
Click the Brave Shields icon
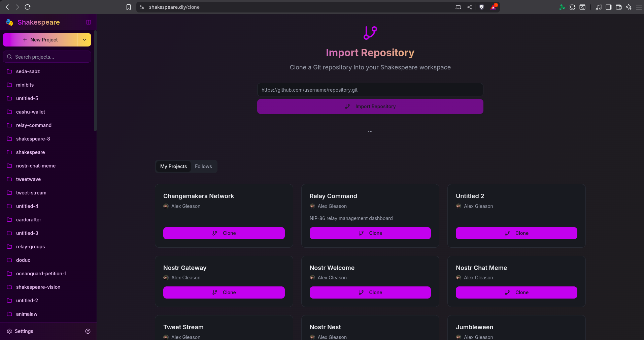(482, 7)
